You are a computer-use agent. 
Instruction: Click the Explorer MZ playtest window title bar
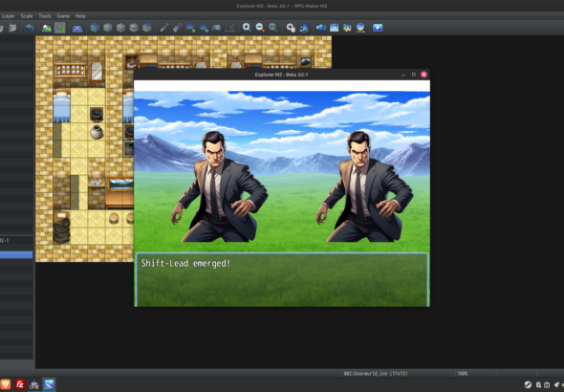[282, 75]
